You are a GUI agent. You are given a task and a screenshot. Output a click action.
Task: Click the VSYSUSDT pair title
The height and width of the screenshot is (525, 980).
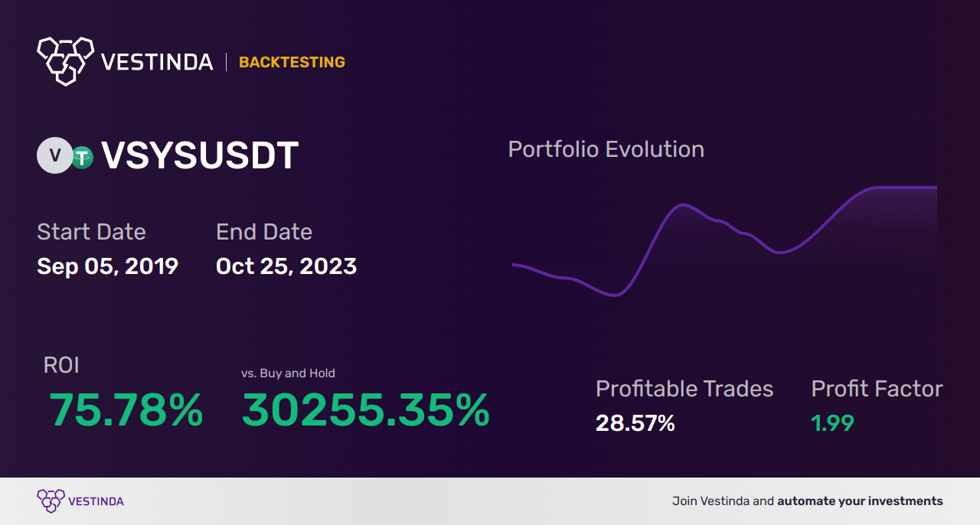point(201,156)
